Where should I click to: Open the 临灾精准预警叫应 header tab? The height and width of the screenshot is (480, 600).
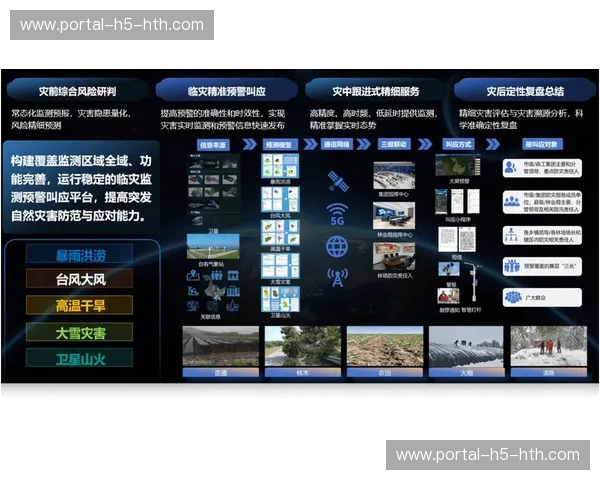pos(227,91)
